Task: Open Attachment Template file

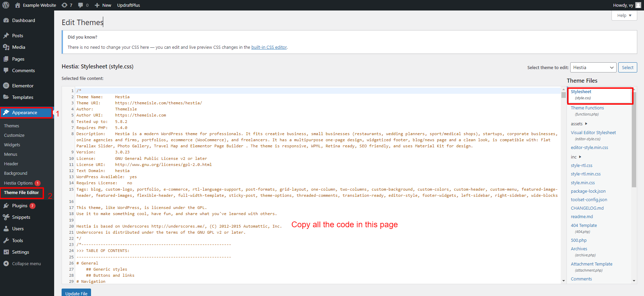Action: [x=592, y=267]
